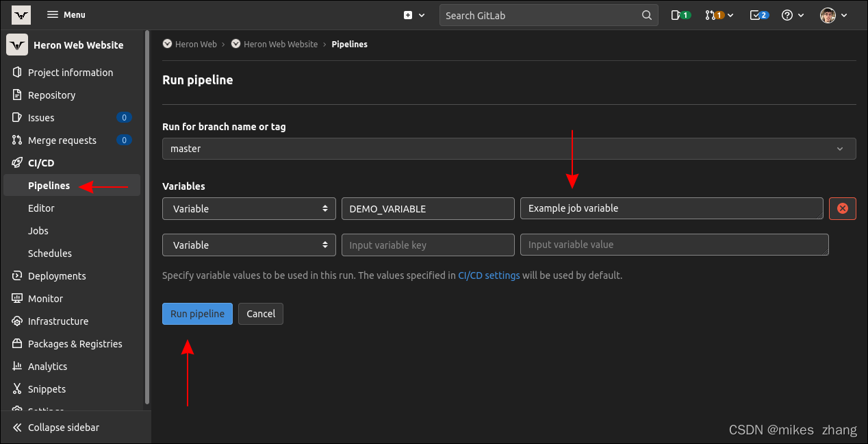Select Pipelines under CI/CD
The height and width of the screenshot is (444, 868).
73,186
